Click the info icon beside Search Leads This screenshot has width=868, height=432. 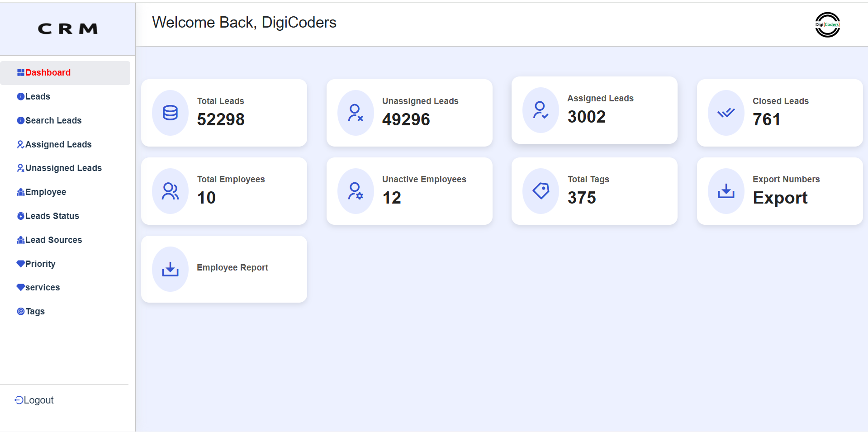[21, 120]
